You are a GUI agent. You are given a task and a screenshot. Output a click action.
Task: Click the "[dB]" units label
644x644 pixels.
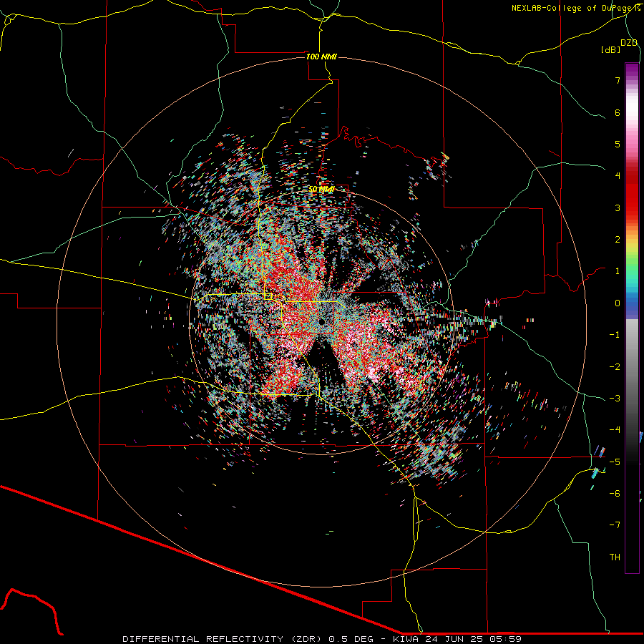click(611, 49)
